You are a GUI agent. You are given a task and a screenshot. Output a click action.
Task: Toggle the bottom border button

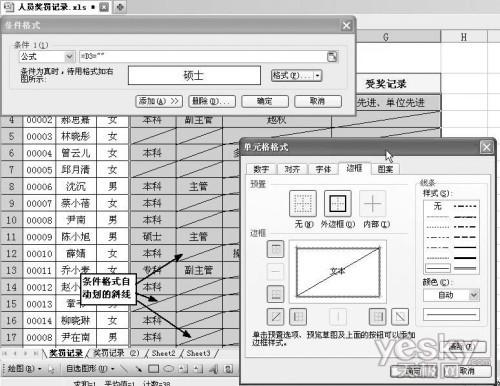(275, 294)
